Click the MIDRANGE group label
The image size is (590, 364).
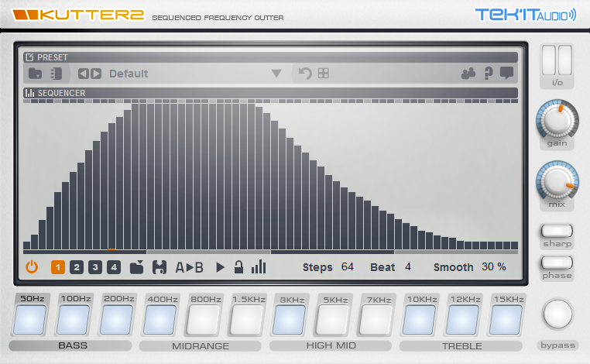[201, 346]
